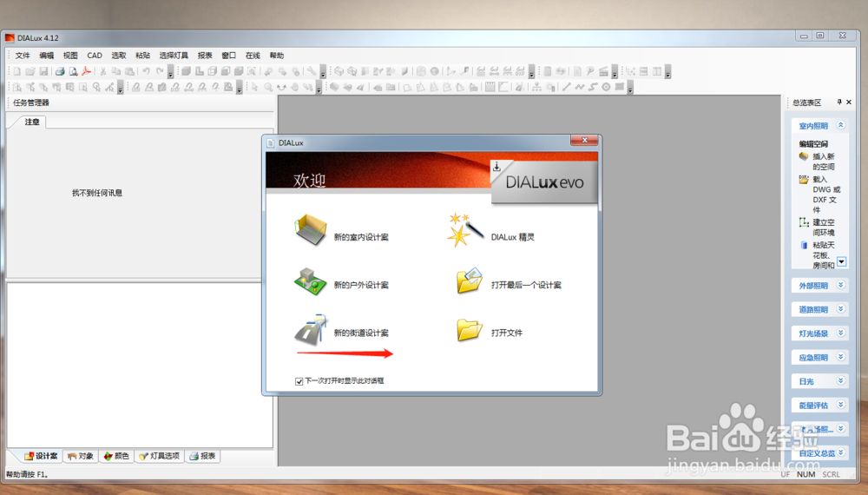Click 新的户外设计案 link
868x495 pixels.
361,285
